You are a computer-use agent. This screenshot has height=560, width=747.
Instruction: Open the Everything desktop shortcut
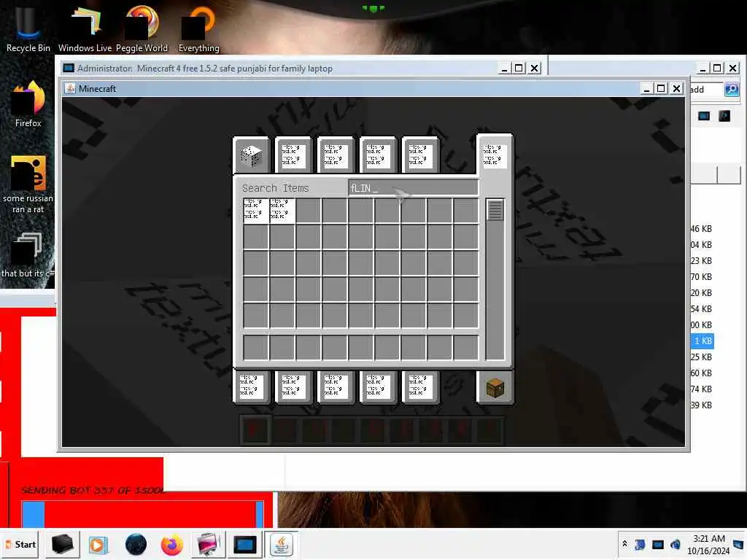click(198, 28)
